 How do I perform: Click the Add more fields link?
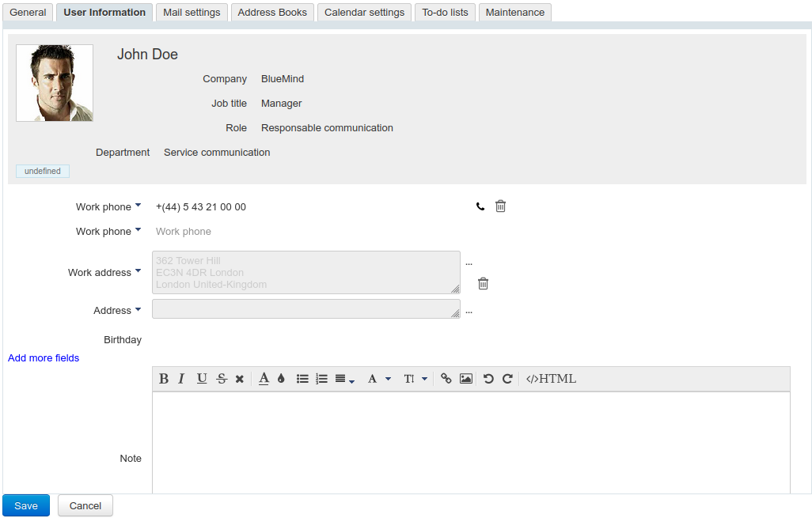44,358
